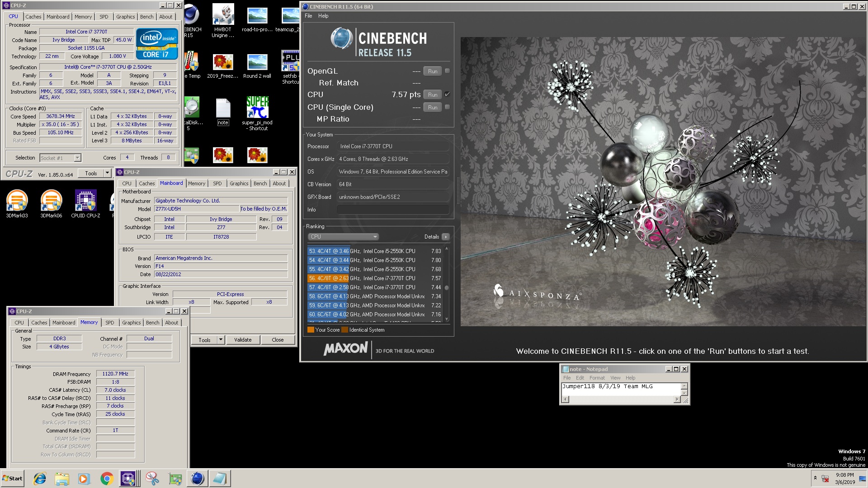Expand the Ranking Details arrow in Cinebench
Screen dimensions: 868x488
tap(446, 237)
